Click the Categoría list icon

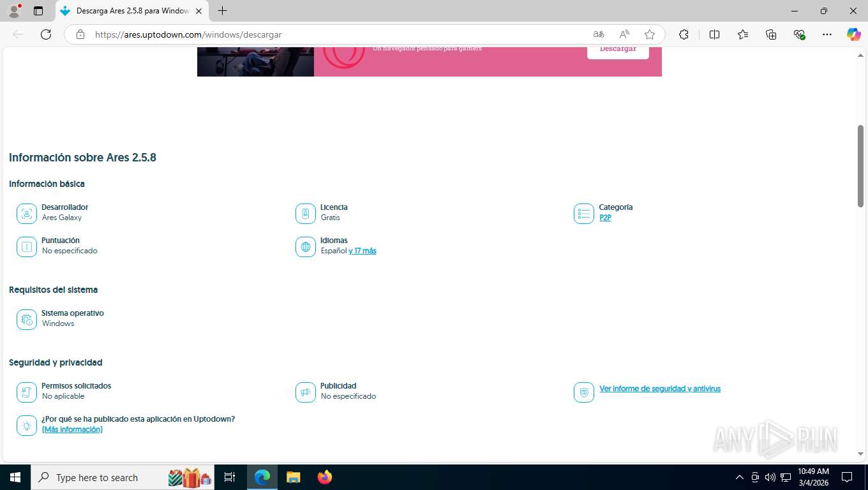584,214
